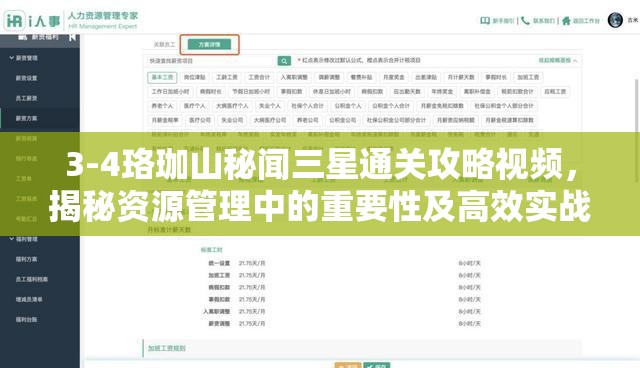640x368 pixels.
Task: Select the 养老个人 tag
Action: [x=162, y=106]
